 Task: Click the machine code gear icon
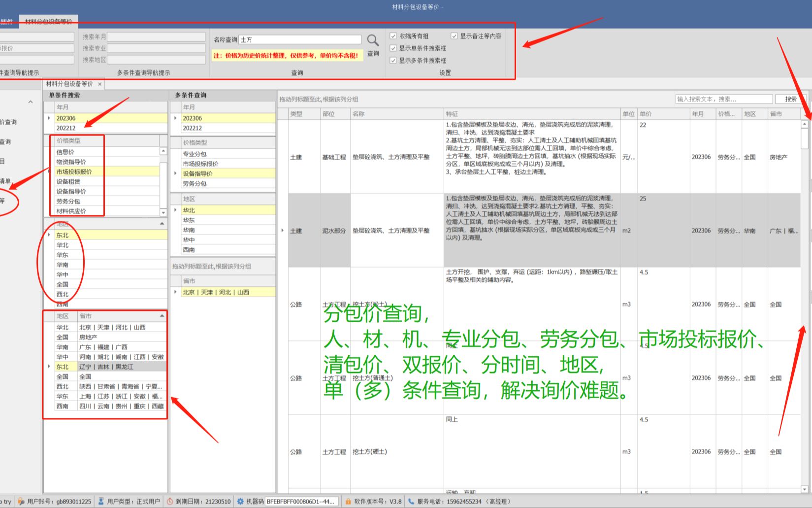(240, 502)
